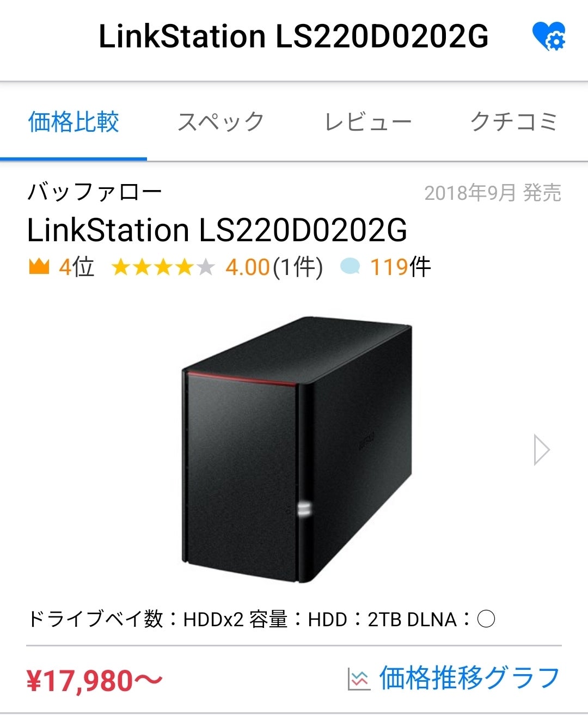Open the 価格推移グラフ link

click(469, 678)
